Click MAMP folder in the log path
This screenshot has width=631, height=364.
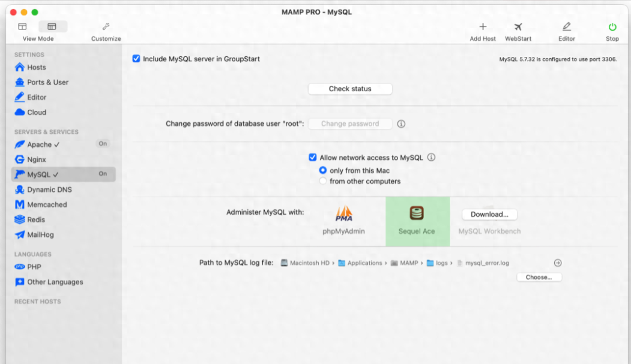405,263
